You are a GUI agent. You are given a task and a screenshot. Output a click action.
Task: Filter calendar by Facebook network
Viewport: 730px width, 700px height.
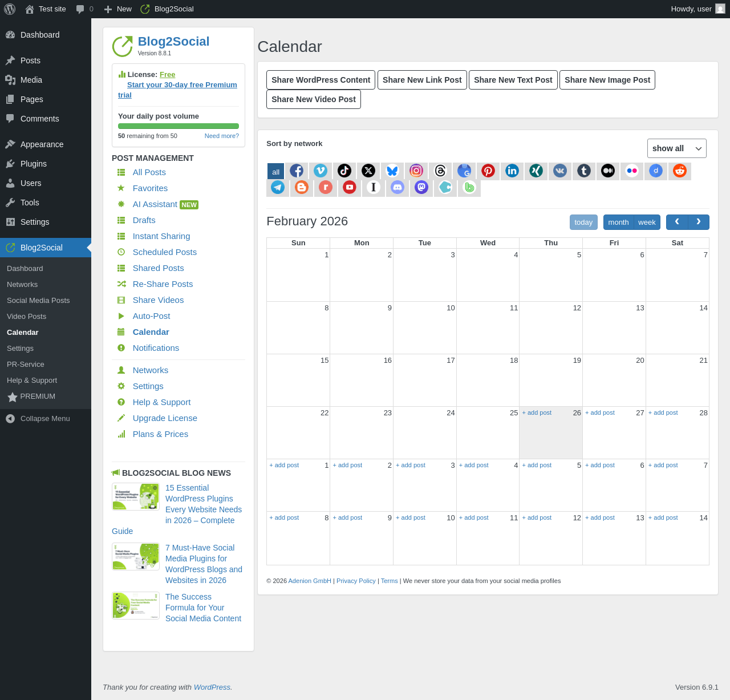pyautogui.click(x=297, y=171)
